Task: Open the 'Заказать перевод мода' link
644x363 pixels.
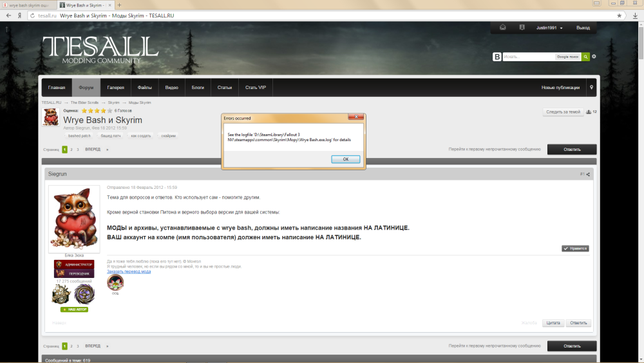Action: pyautogui.click(x=129, y=271)
